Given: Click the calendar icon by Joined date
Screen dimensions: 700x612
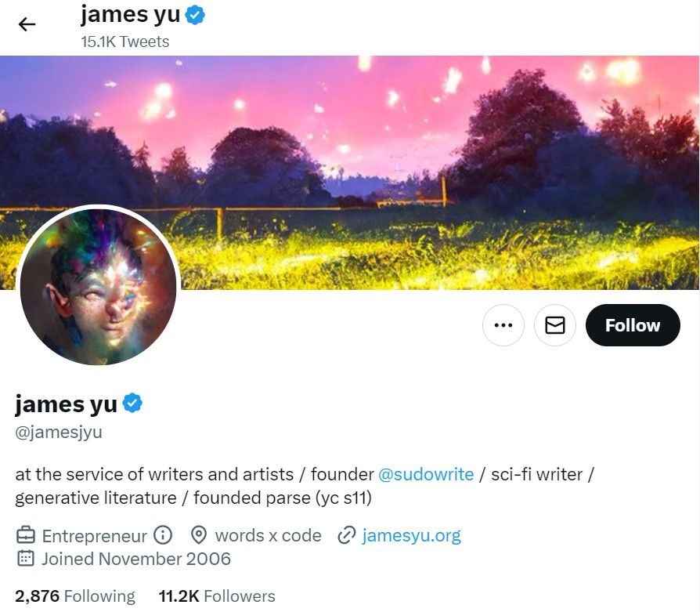Looking at the screenshot, I should tap(25, 559).
